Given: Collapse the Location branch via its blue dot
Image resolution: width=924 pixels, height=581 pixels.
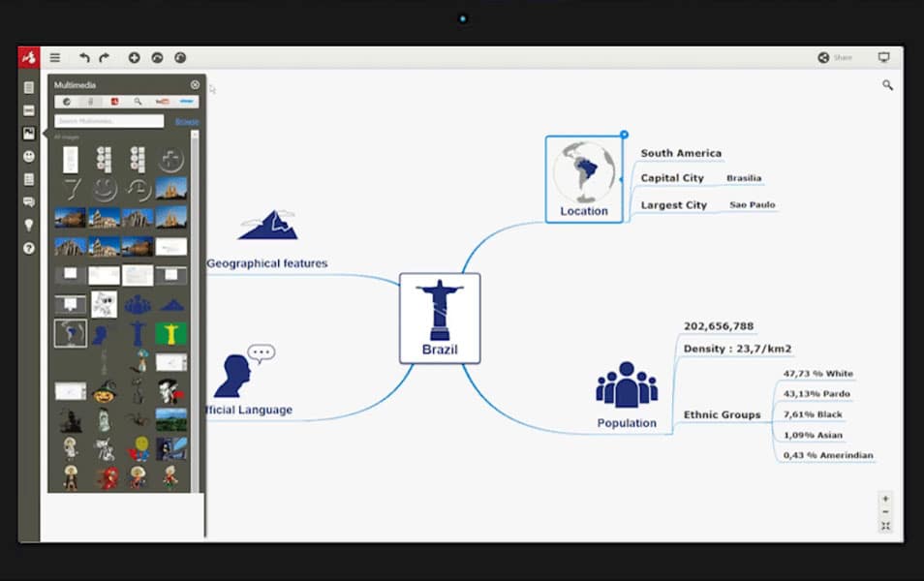Looking at the screenshot, I should pyautogui.click(x=624, y=135).
